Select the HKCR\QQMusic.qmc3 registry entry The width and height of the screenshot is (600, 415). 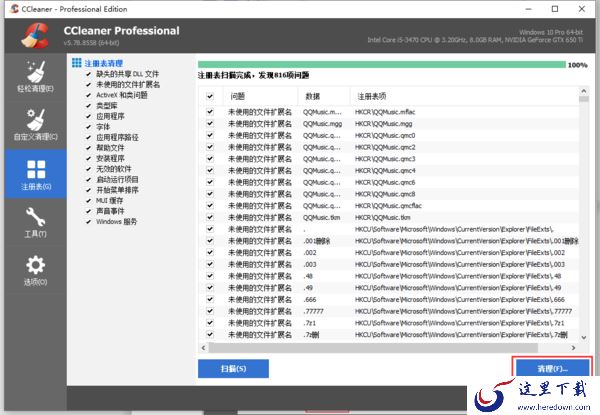385,159
